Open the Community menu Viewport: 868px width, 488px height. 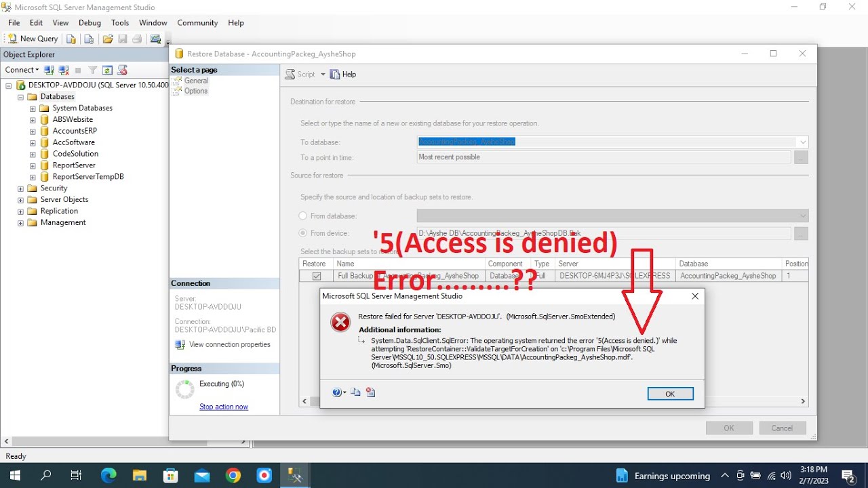click(x=197, y=22)
